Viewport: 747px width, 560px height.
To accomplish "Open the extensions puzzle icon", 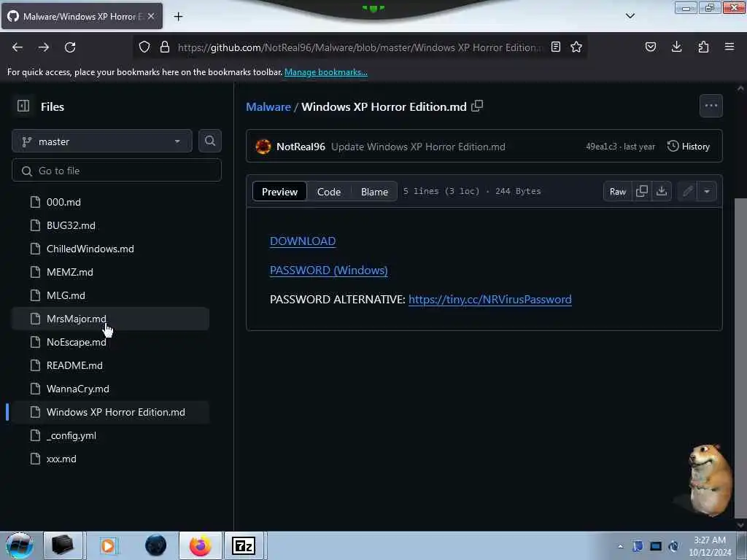I will tap(703, 47).
